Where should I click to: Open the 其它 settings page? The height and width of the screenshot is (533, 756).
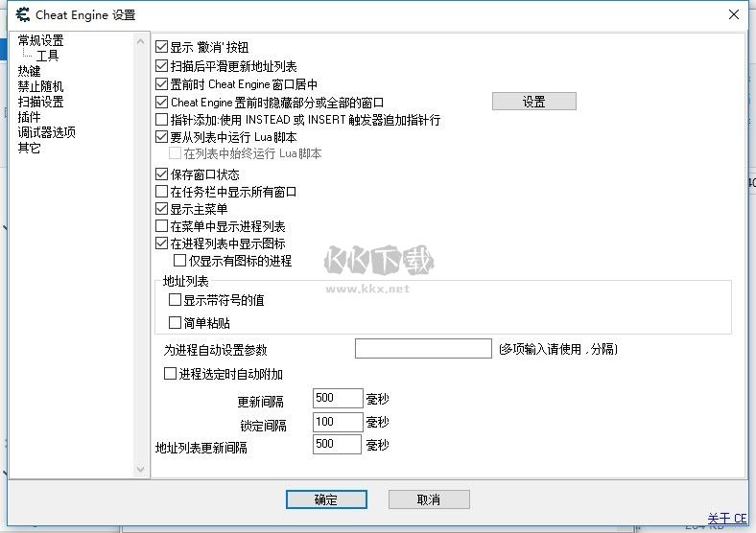pyautogui.click(x=30, y=148)
